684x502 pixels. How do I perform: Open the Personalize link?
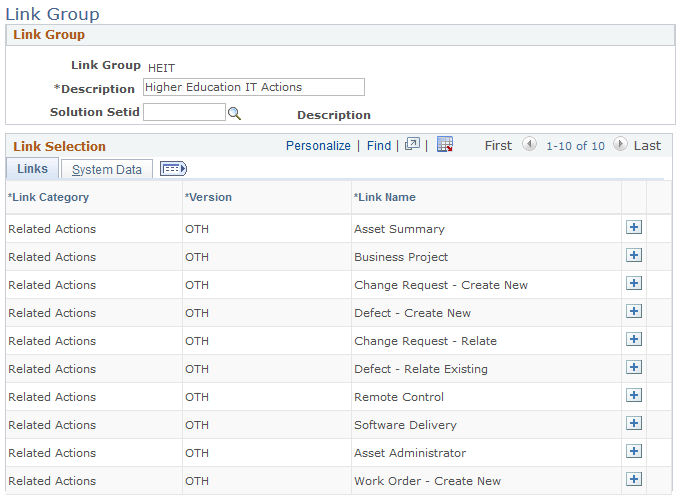click(x=318, y=145)
